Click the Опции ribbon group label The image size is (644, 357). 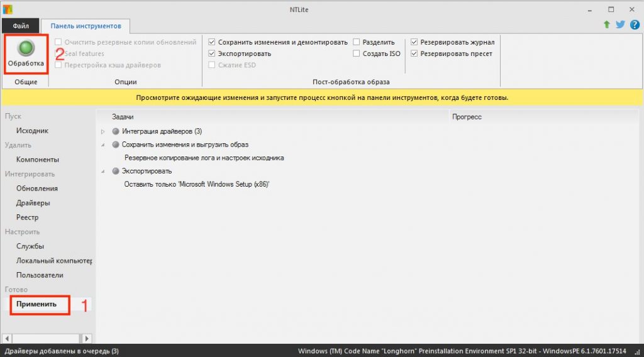coord(125,82)
